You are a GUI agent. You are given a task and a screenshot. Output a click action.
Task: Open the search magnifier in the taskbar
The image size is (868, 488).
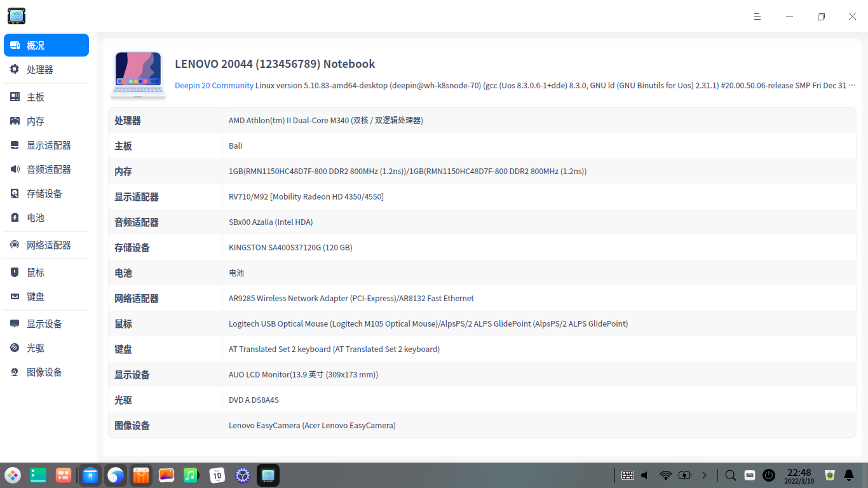[731, 475]
